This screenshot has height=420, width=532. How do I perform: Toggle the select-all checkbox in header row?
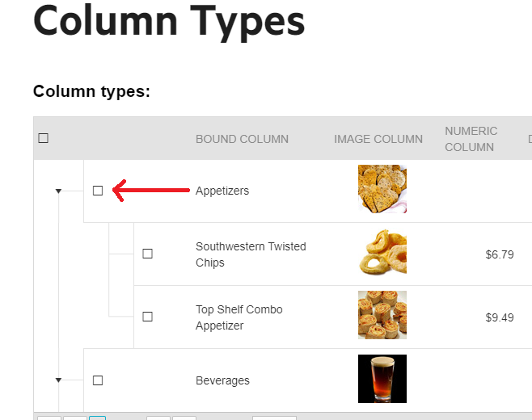[x=44, y=138]
